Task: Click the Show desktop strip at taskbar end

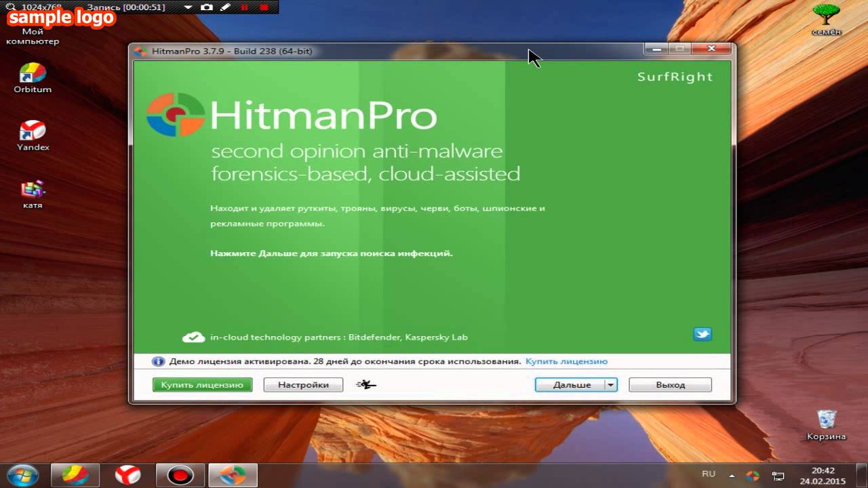Action: (x=863, y=476)
